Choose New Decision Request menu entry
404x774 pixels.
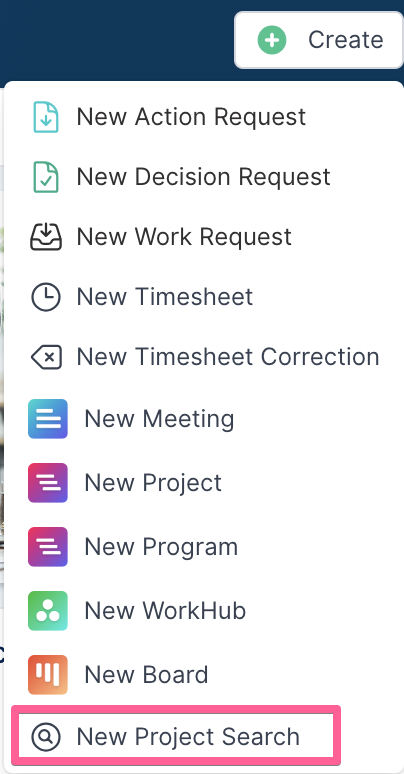click(203, 177)
